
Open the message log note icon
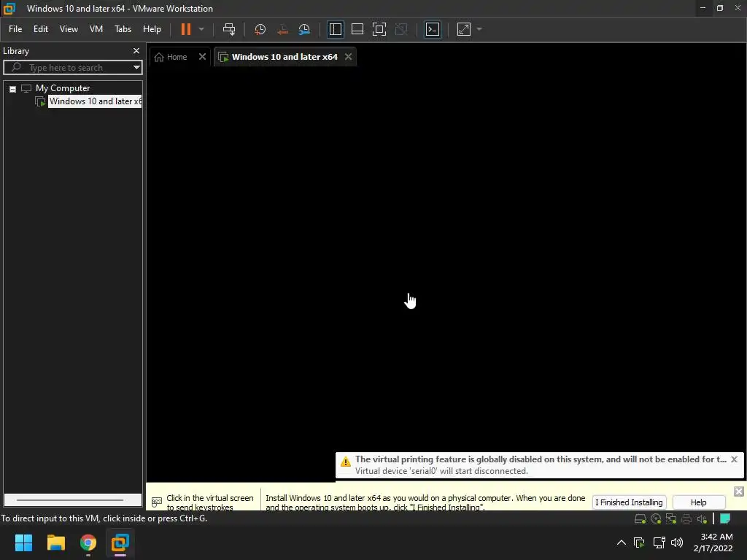pos(725,518)
